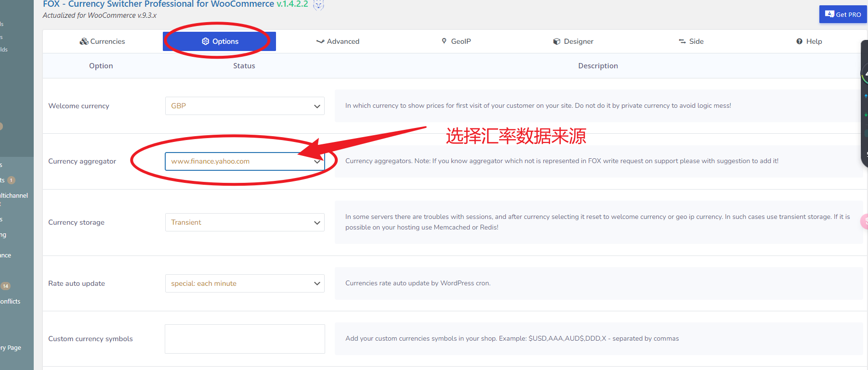The width and height of the screenshot is (868, 370).
Task: Open the Designer tab
Action: 573,41
